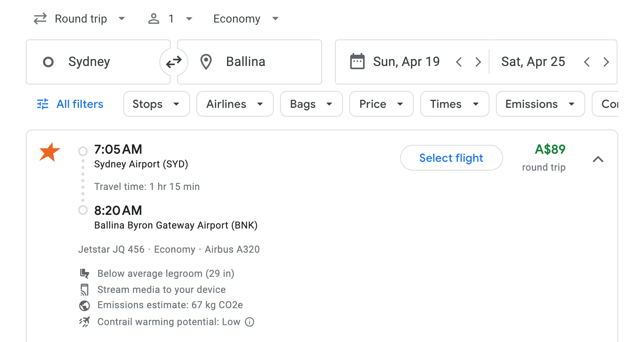Click the stream media icon
The height and width of the screenshot is (342, 644).
click(x=85, y=289)
